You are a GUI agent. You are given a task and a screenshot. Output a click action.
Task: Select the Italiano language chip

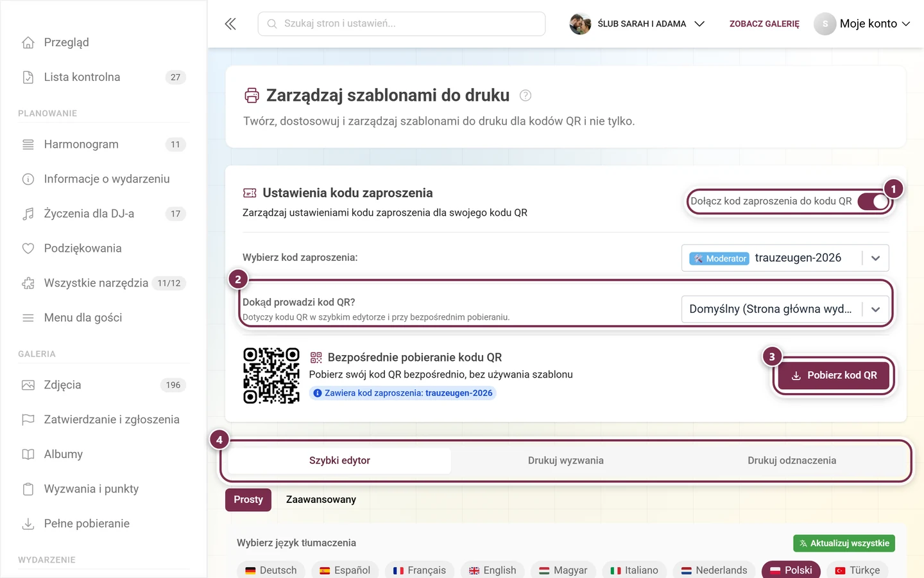(x=635, y=570)
